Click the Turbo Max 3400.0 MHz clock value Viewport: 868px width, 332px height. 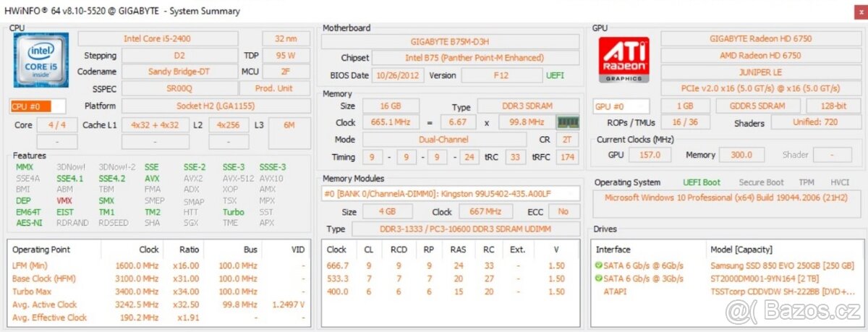coord(137,291)
